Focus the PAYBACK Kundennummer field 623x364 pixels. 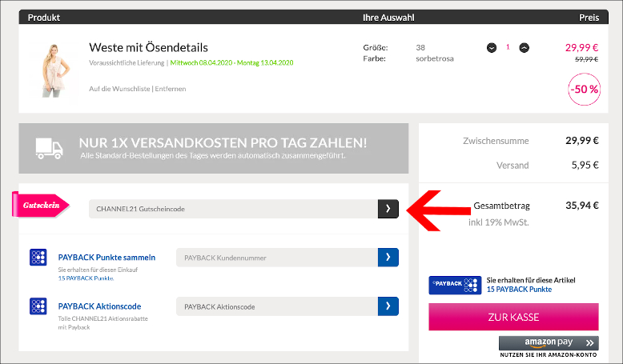point(277,258)
